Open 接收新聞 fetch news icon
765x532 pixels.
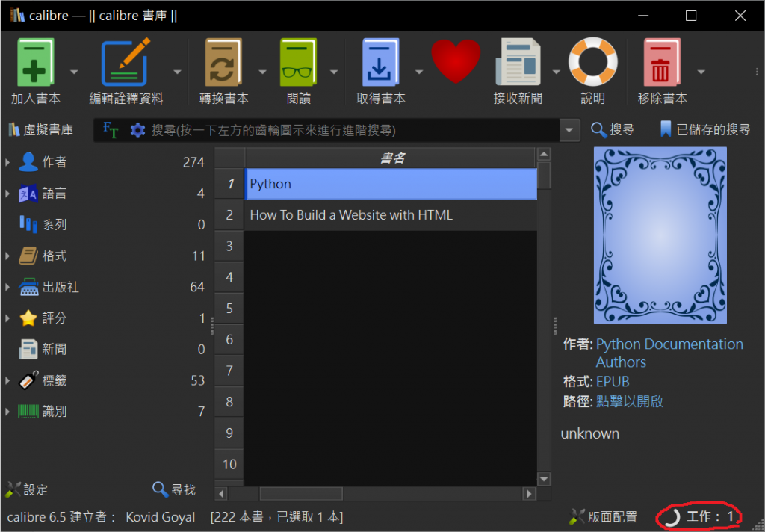click(x=518, y=63)
